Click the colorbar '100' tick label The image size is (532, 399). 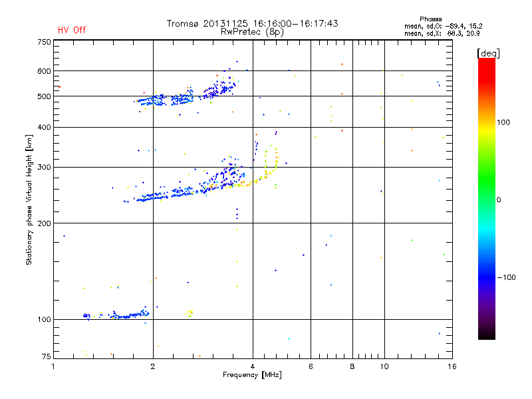tap(503, 122)
